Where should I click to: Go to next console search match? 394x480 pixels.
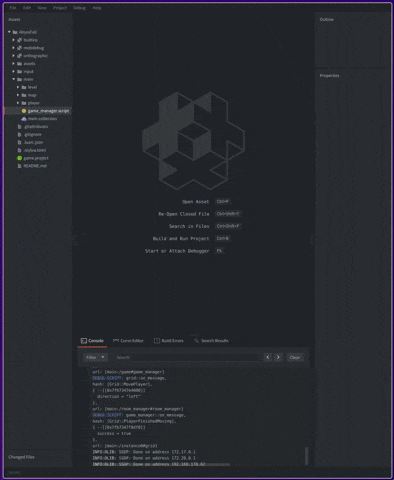pyautogui.click(x=278, y=357)
